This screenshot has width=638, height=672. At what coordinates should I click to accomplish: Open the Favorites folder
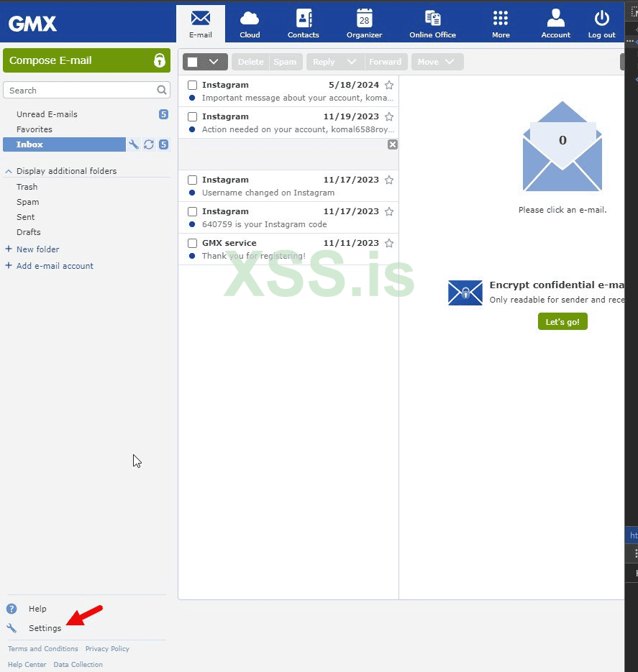pos(35,129)
